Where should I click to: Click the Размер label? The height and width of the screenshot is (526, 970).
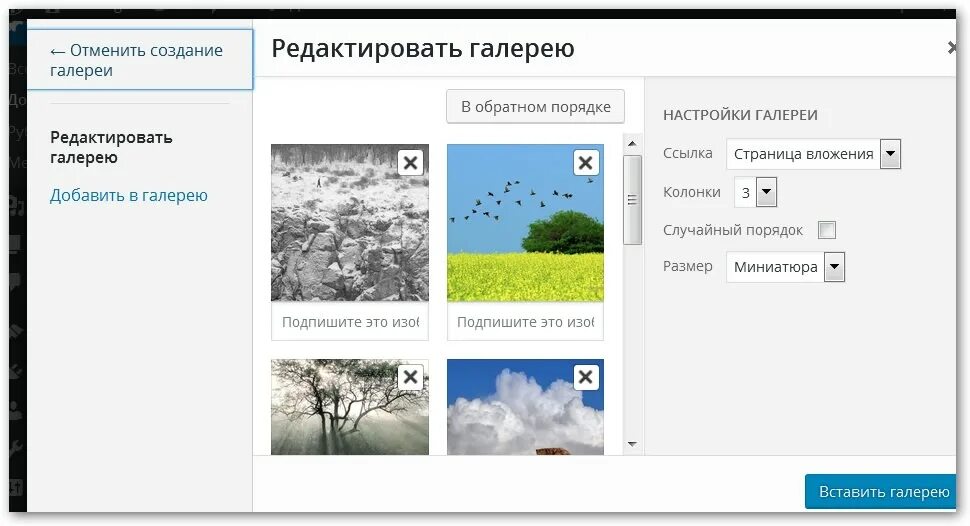click(x=688, y=267)
